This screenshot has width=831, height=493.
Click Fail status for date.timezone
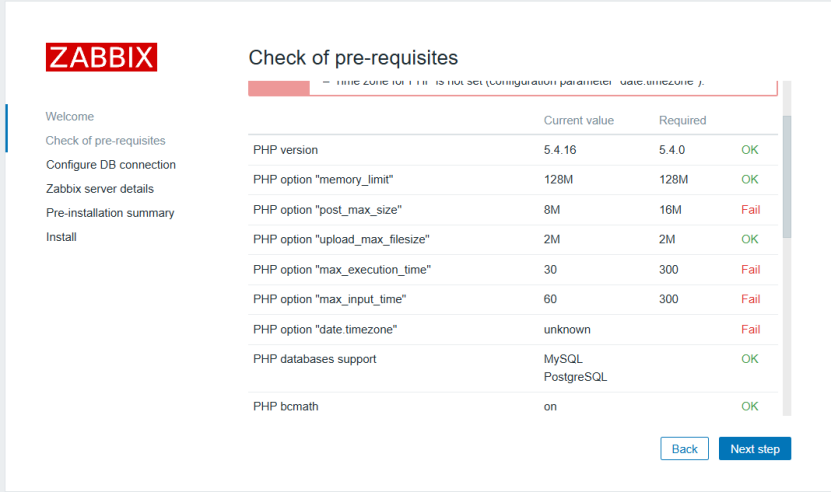coord(750,330)
